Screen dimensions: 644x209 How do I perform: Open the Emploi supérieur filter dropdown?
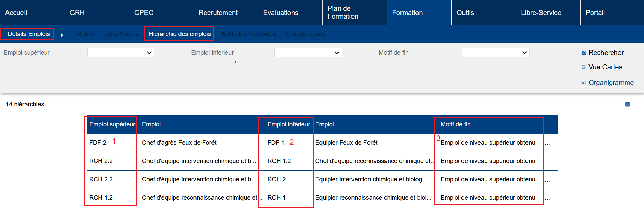121,53
